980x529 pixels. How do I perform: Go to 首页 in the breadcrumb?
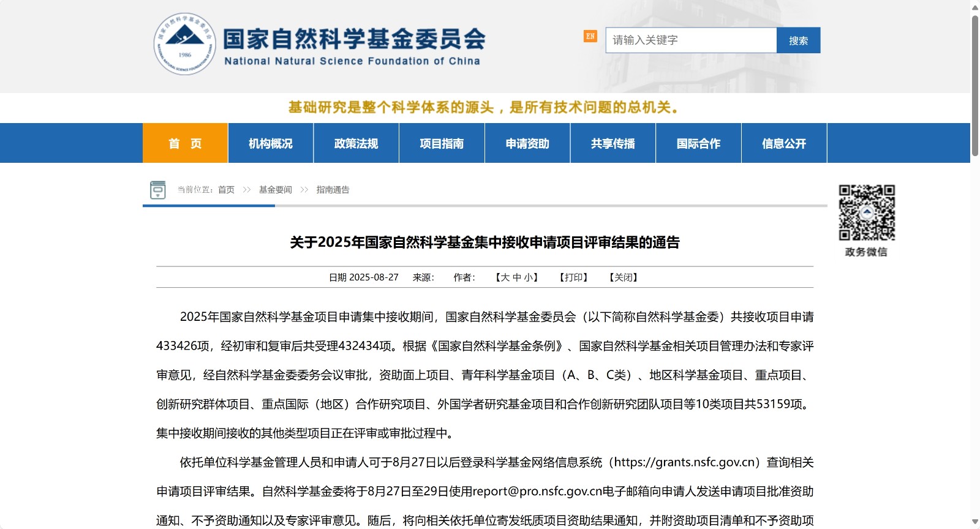point(226,190)
